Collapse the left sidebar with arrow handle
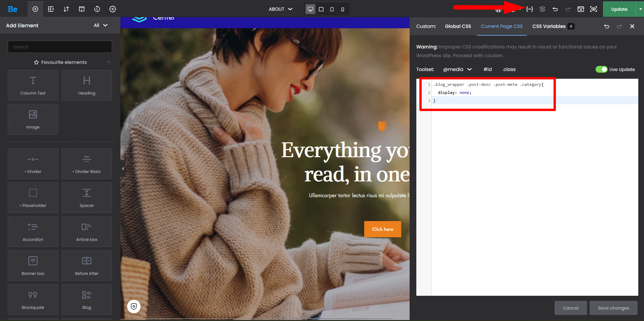 click(x=123, y=169)
